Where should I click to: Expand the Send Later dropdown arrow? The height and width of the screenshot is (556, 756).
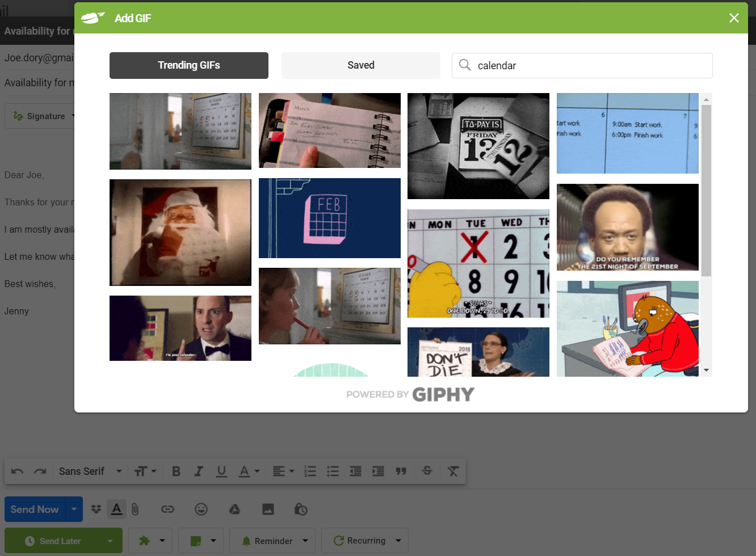pos(110,541)
